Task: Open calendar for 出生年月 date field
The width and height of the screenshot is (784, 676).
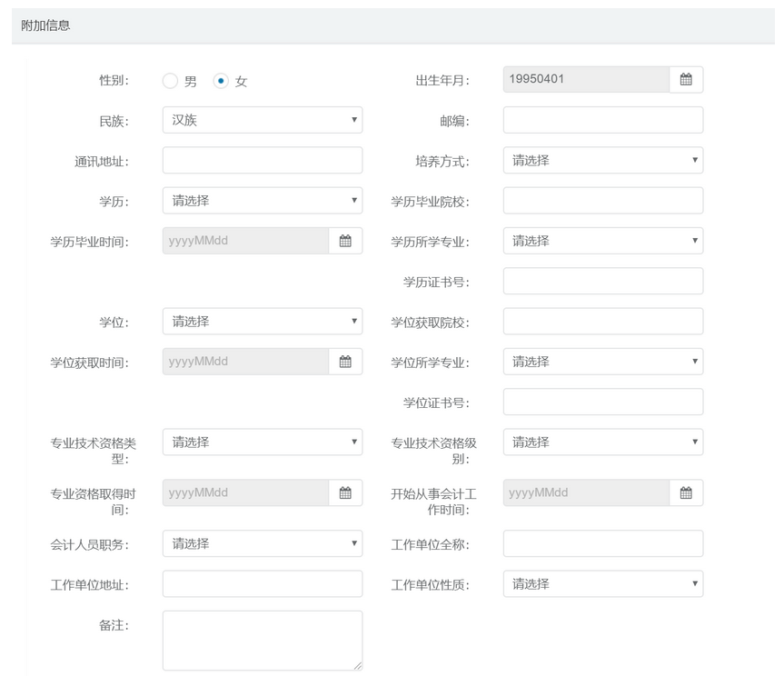Action: [686, 79]
